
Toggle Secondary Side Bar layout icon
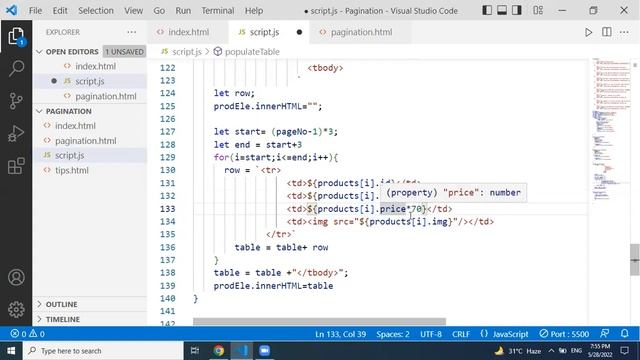coord(517,10)
